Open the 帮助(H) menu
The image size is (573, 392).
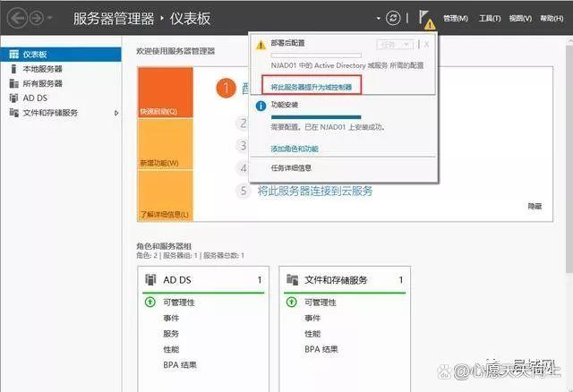tap(552, 18)
